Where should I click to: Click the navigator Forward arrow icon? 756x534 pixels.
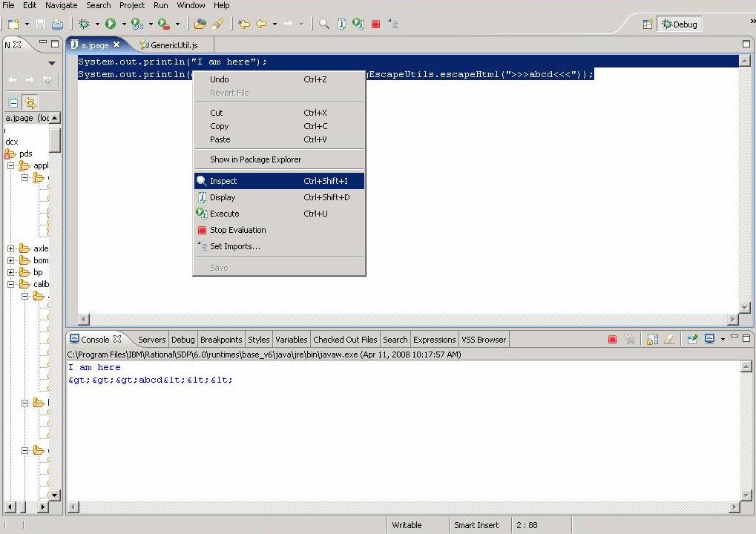click(30, 79)
